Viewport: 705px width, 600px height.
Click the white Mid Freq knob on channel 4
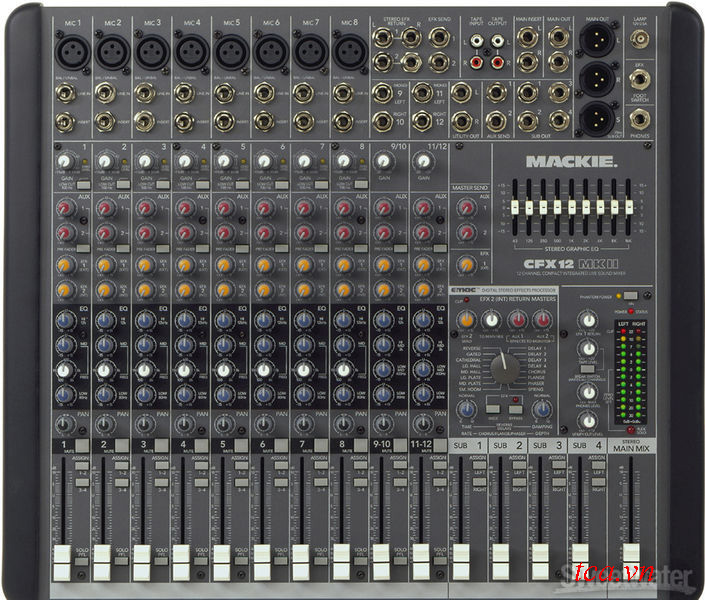pyautogui.click(x=184, y=370)
